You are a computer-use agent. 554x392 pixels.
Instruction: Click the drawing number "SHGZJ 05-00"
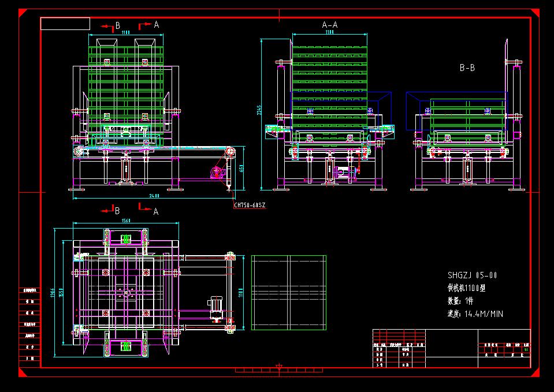tap(473, 275)
